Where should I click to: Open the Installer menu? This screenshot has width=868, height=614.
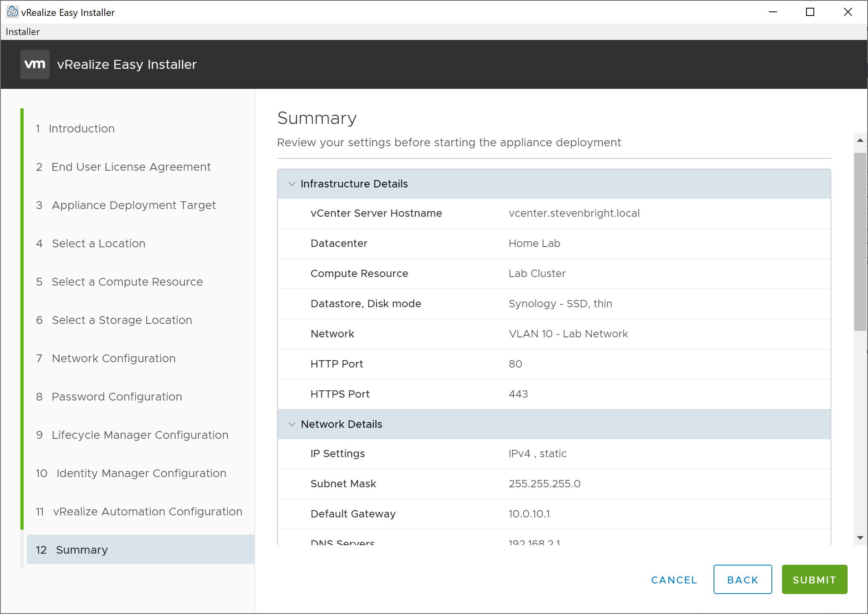pos(23,32)
